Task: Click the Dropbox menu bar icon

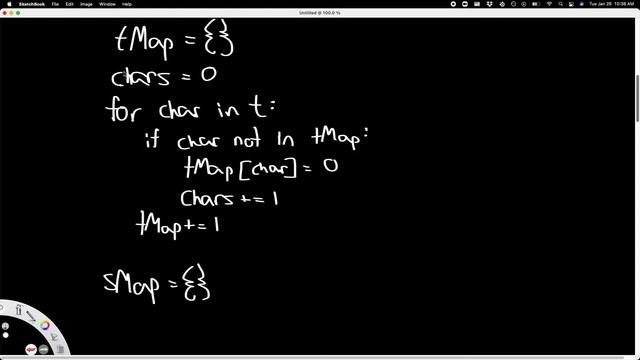Action: click(x=489, y=4)
